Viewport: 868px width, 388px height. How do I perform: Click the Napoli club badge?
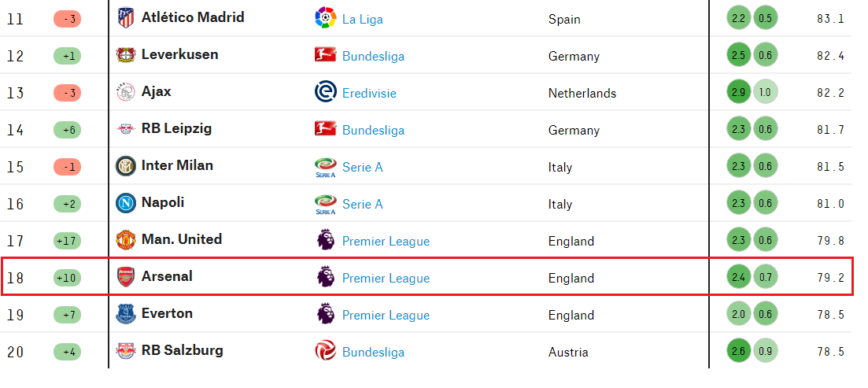point(126,203)
